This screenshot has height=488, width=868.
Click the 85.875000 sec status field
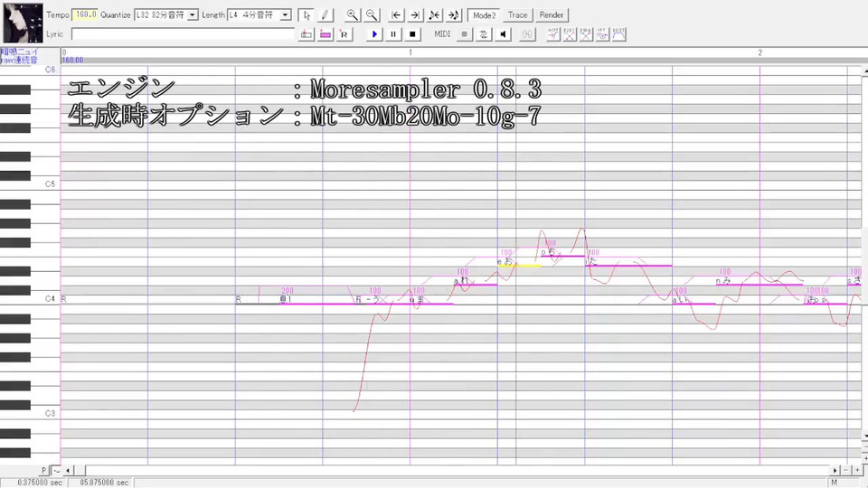(x=100, y=483)
